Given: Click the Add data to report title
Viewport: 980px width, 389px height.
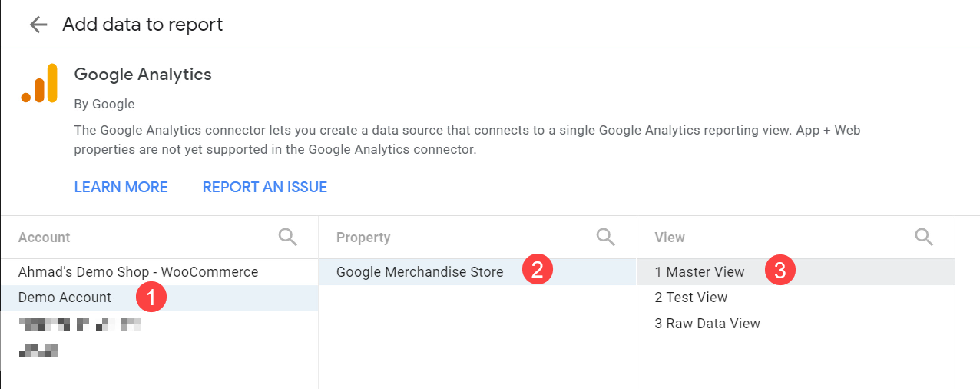Looking at the screenshot, I should tap(143, 25).
